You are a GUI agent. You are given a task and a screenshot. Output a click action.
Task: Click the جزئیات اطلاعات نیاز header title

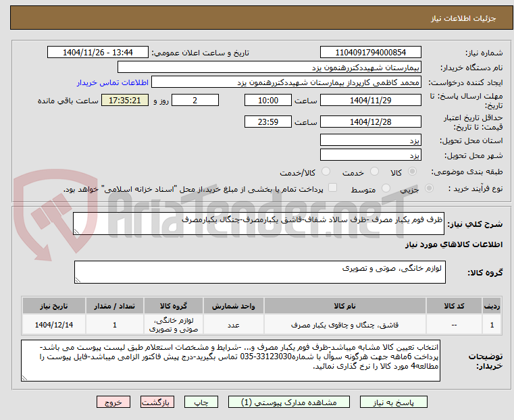tap(463, 18)
